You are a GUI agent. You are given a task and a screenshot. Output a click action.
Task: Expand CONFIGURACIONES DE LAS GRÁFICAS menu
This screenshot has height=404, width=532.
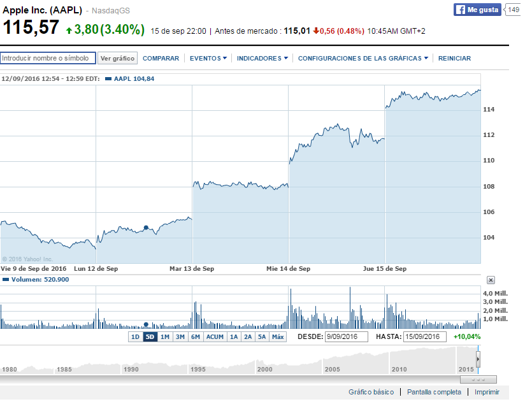pos(363,59)
